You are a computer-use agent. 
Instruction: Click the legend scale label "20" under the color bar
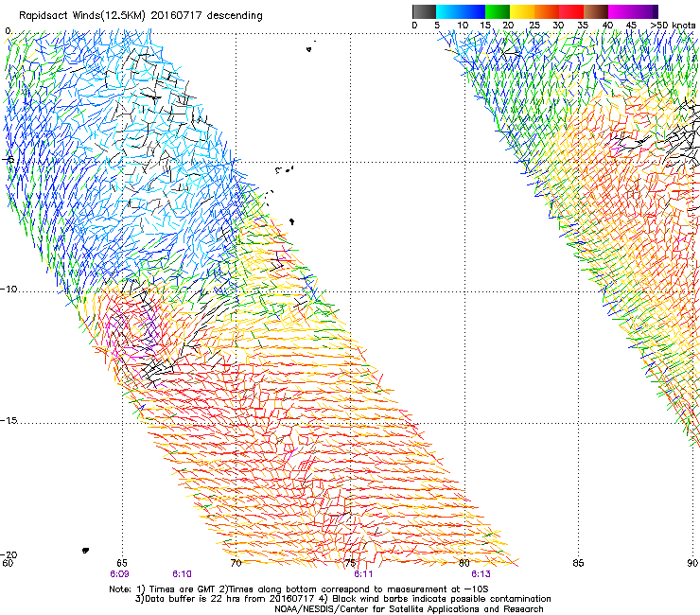[508, 26]
